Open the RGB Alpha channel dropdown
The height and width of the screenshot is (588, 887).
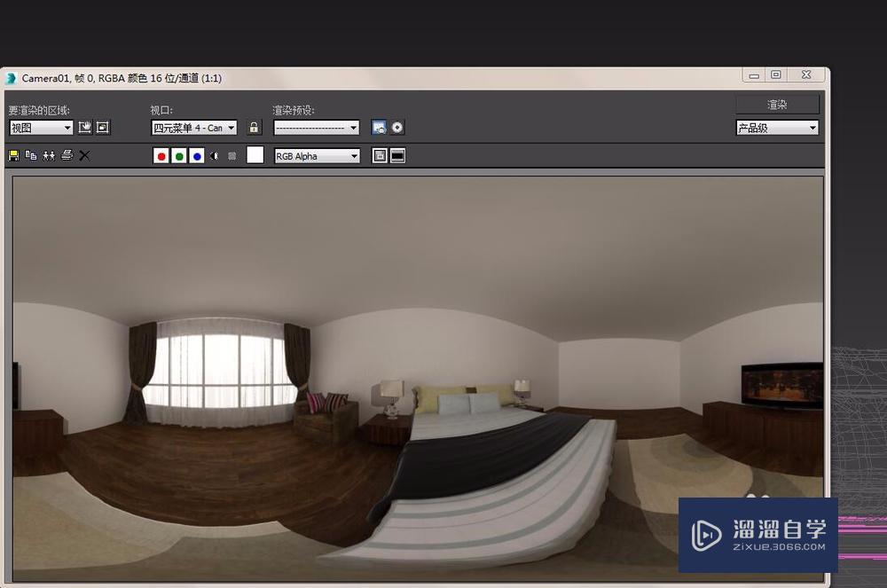[317, 156]
